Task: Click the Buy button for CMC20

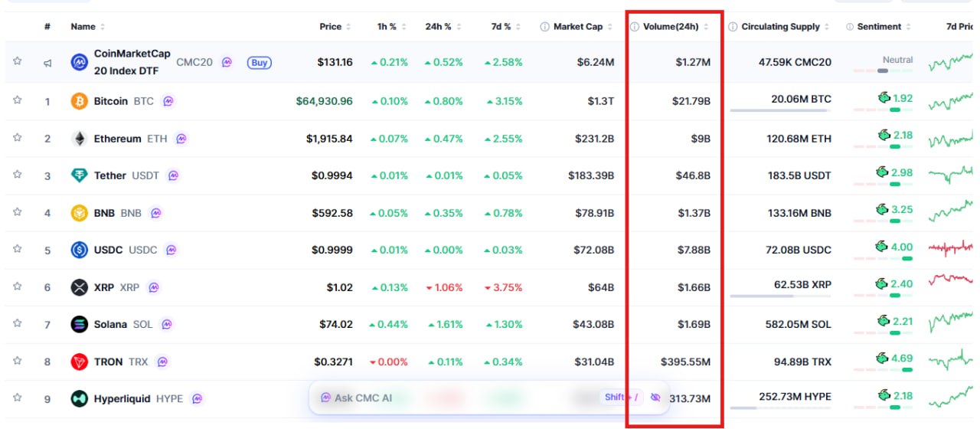Action: pyautogui.click(x=260, y=63)
